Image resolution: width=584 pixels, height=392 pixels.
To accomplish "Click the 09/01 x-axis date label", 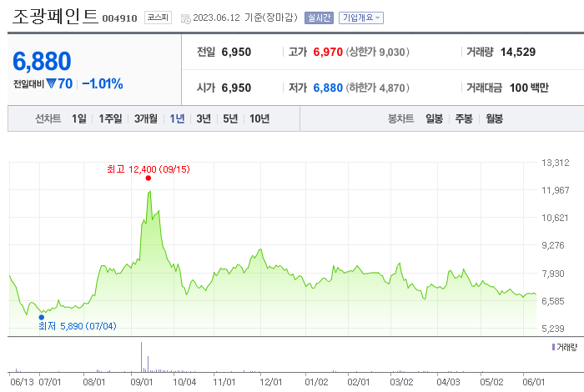I will coord(142,382).
